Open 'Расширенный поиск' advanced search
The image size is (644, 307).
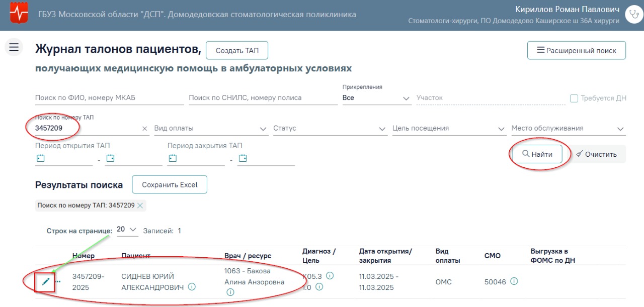577,51
